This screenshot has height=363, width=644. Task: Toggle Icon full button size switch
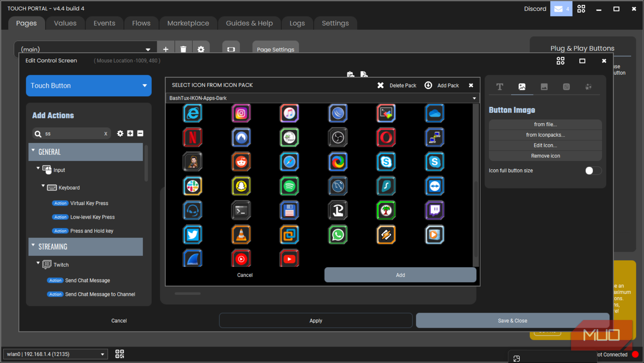(x=593, y=171)
